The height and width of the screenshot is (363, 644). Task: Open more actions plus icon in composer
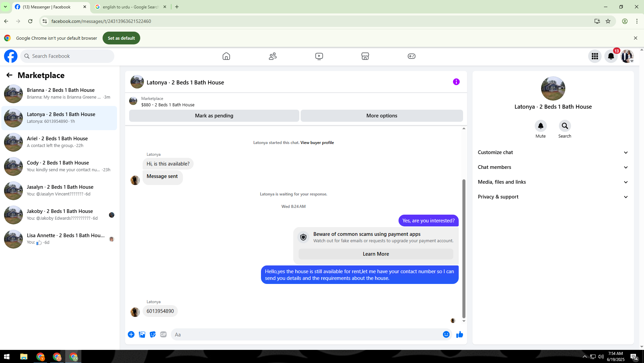point(131,334)
